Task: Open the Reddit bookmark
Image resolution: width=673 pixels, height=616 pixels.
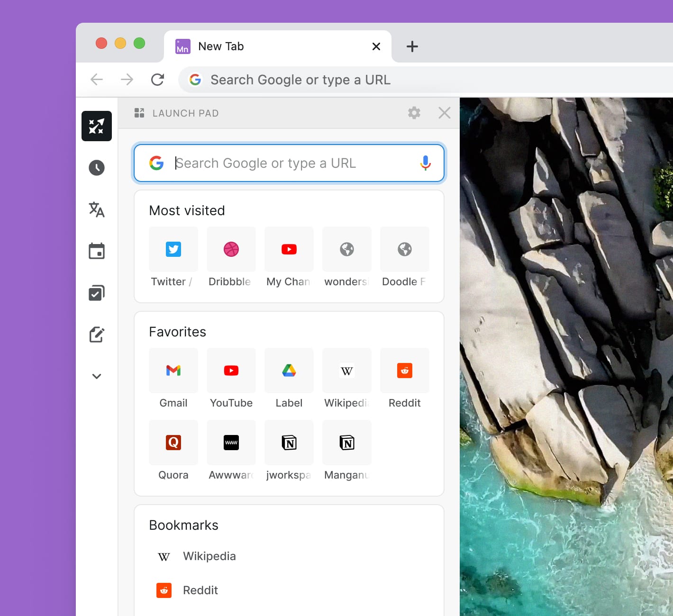Action: (x=200, y=590)
